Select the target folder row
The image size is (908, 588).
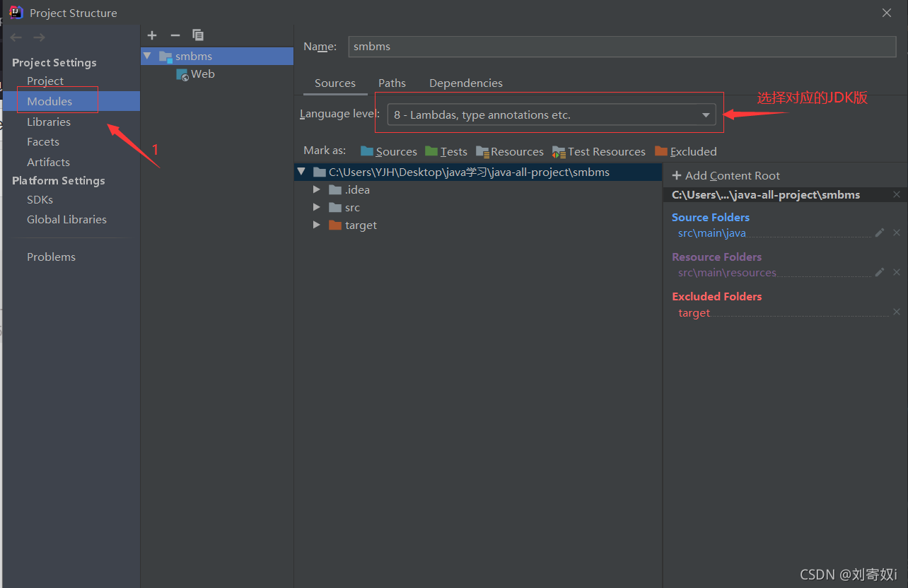pos(478,225)
